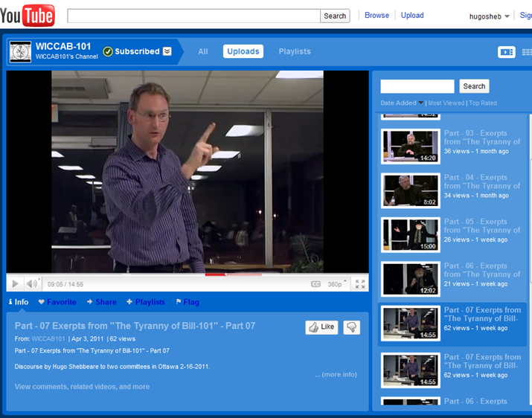Image resolution: width=532 pixels, height=418 pixels.
Task: Flag this video
Action: pyautogui.click(x=188, y=302)
